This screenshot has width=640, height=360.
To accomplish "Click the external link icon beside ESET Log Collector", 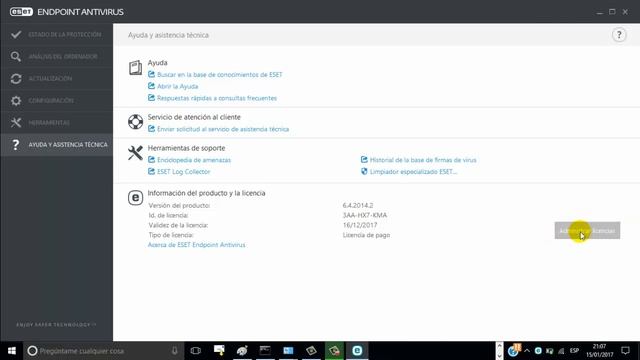I will coord(151,171).
